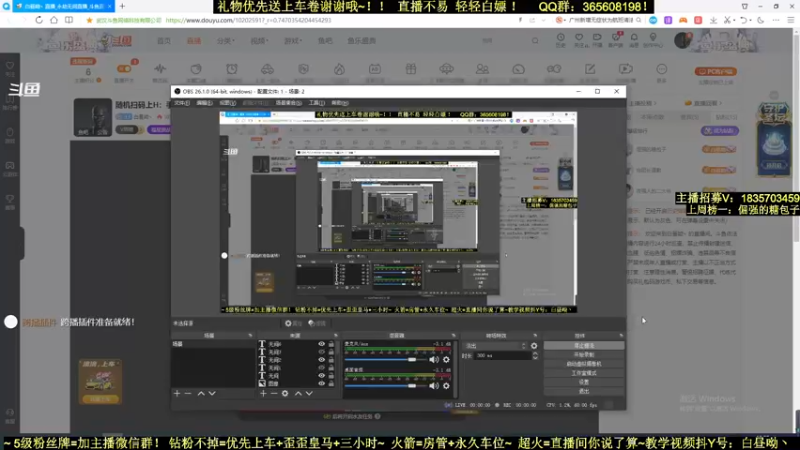Click the browser refresh icon
This screenshot has height=450, width=800.
click(39, 20)
